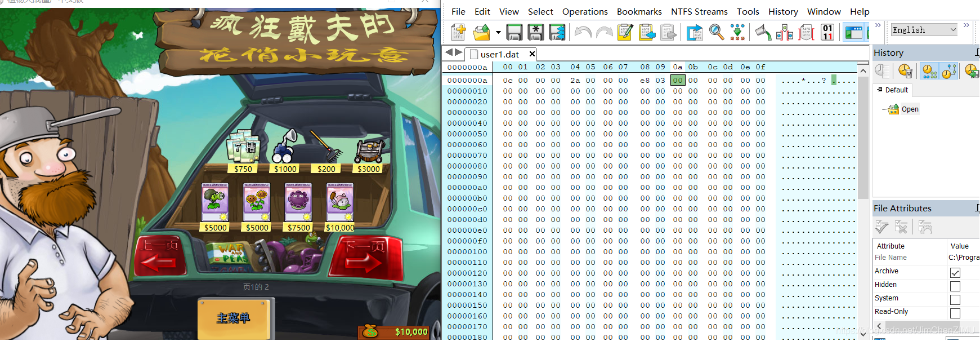Click the Open file folder icon
Viewport: 980px width, 341px height.
coord(482,32)
